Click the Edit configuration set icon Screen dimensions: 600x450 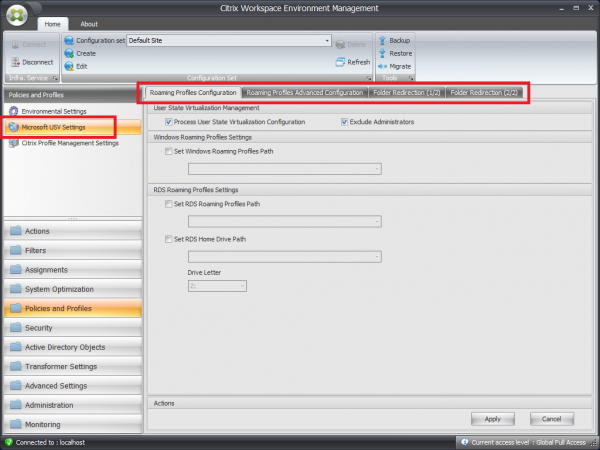(x=68, y=66)
